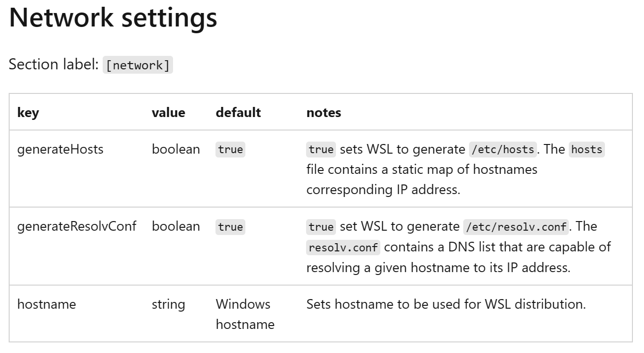Viewport: 644px width, 353px height.
Task: Click boolean value in generateHosts row
Action: tap(175, 149)
